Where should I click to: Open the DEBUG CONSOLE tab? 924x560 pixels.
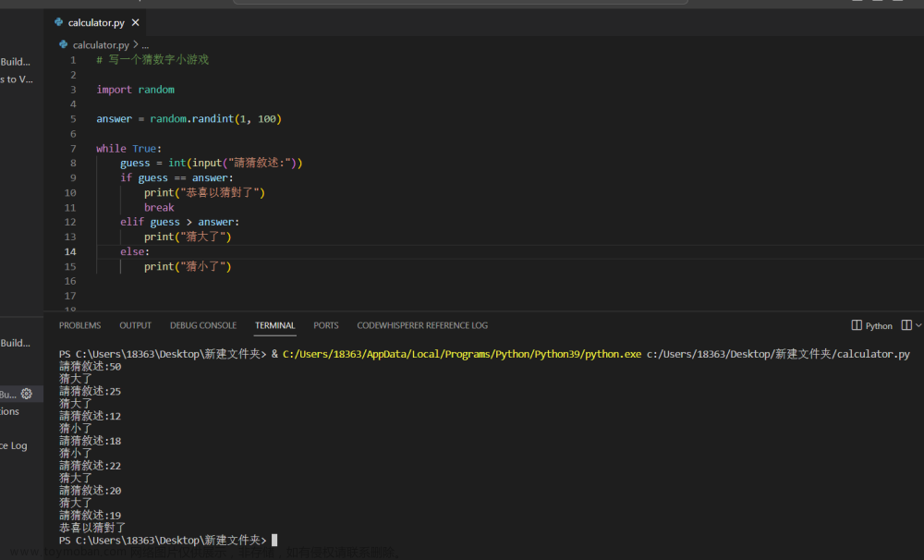tap(203, 325)
